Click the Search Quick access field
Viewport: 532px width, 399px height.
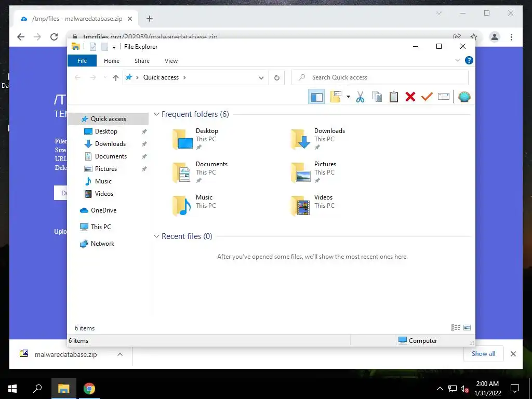[380, 77]
